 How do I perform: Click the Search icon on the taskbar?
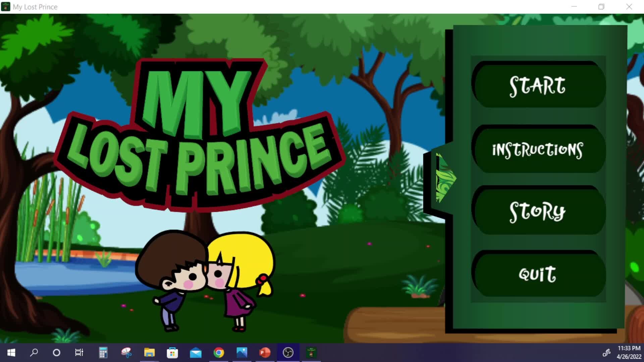click(x=34, y=353)
